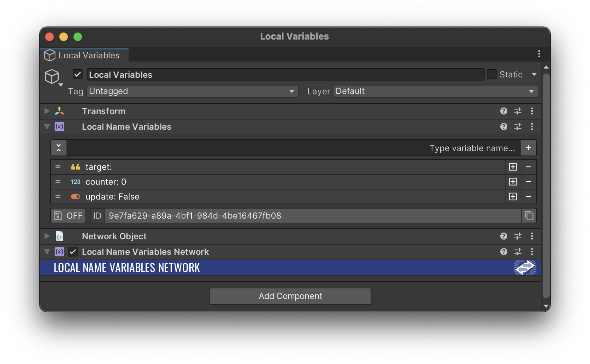
Task: Open the Tag dropdown showing Untagged
Action: [x=193, y=91]
